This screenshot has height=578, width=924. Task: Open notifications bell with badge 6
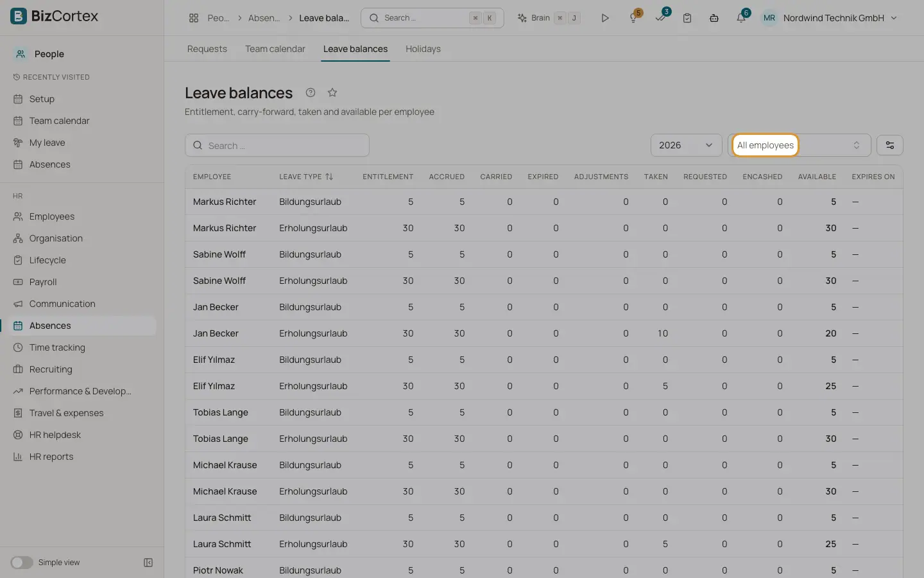pyautogui.click(x=742, y=17)
